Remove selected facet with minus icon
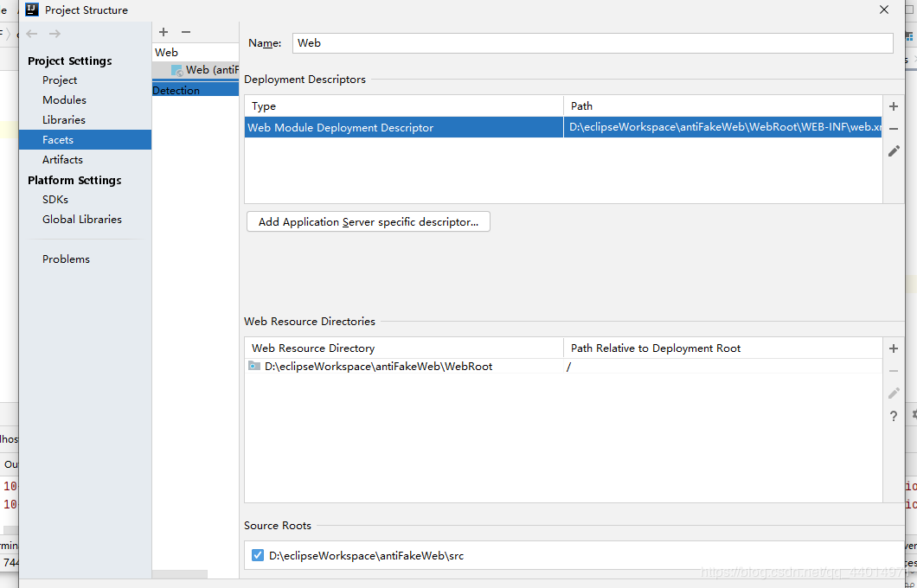917x588 pixels. tap(185, 32)
